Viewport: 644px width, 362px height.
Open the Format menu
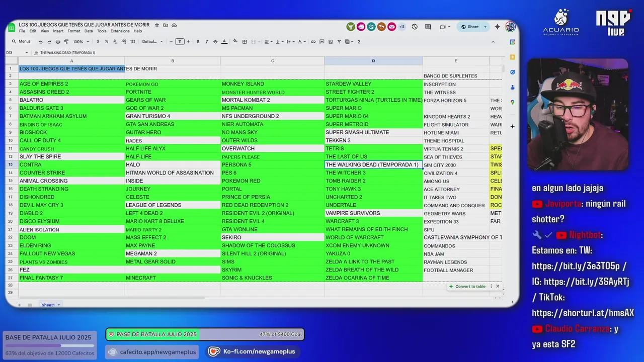point(74,31)
